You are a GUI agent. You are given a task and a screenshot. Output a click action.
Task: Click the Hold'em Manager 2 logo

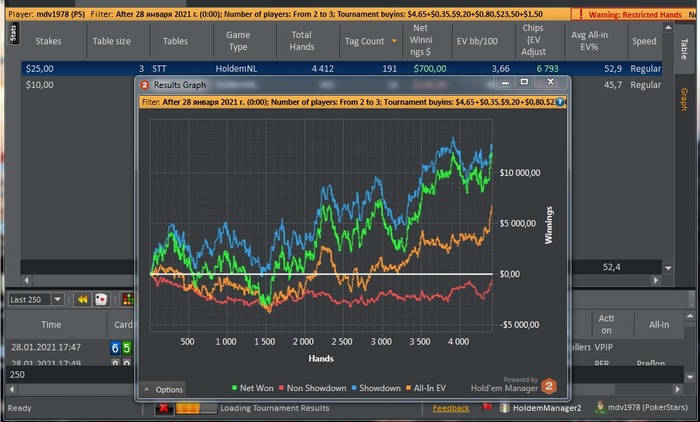(549, 386)
